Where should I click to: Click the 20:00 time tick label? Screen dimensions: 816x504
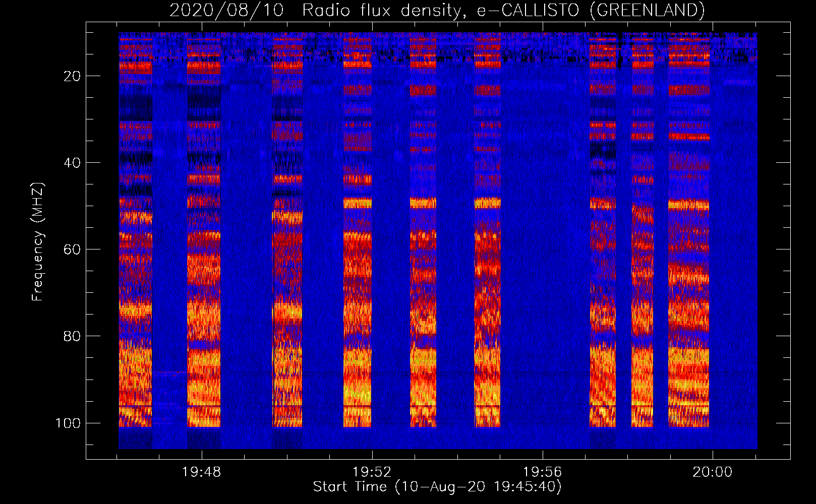tap(712, 472)
